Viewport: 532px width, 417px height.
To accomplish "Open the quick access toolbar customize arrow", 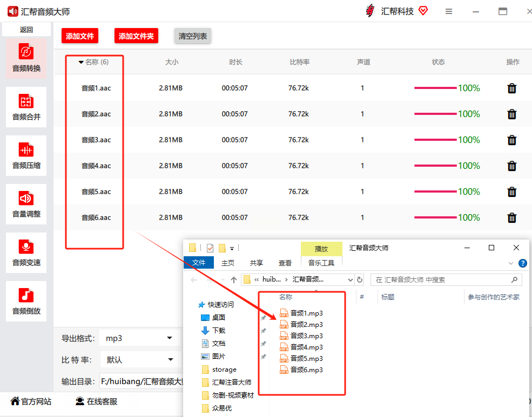I will tap(232, 249).
